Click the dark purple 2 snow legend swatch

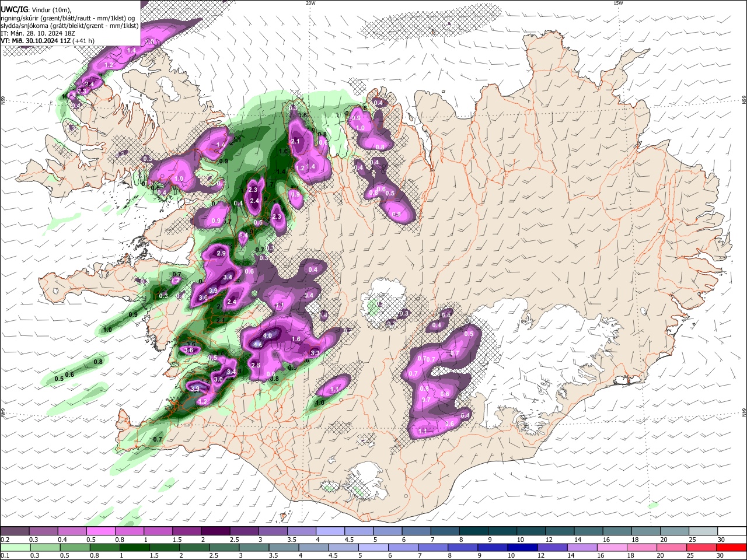pyautogui.click(x=215, y=531)
